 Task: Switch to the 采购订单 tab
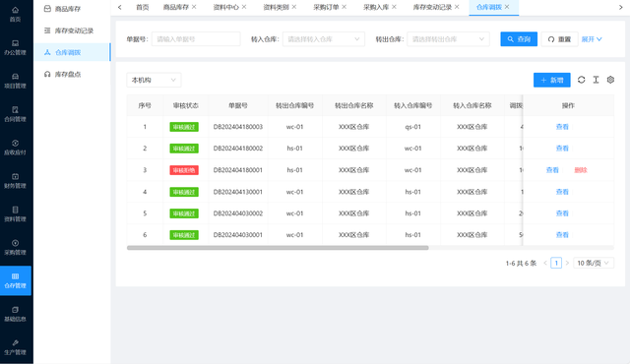326,7
